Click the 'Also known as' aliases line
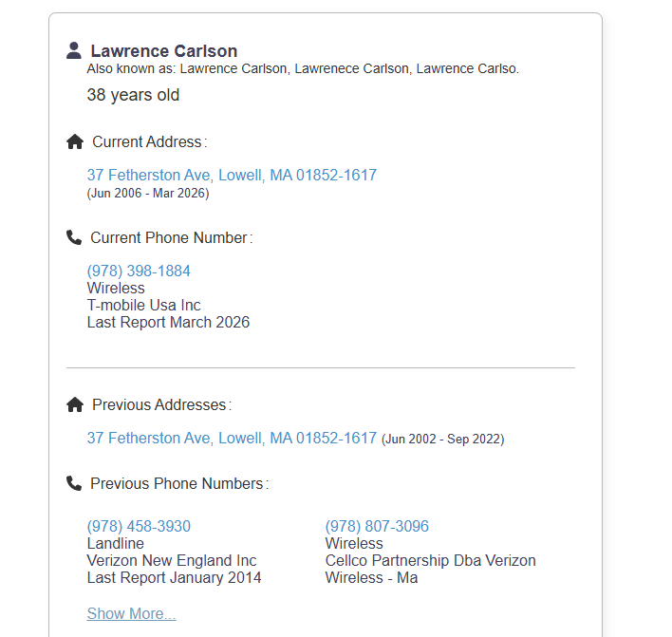Image resolution: width=672 pixels, height=637 pixels. (x=303, y=68)
